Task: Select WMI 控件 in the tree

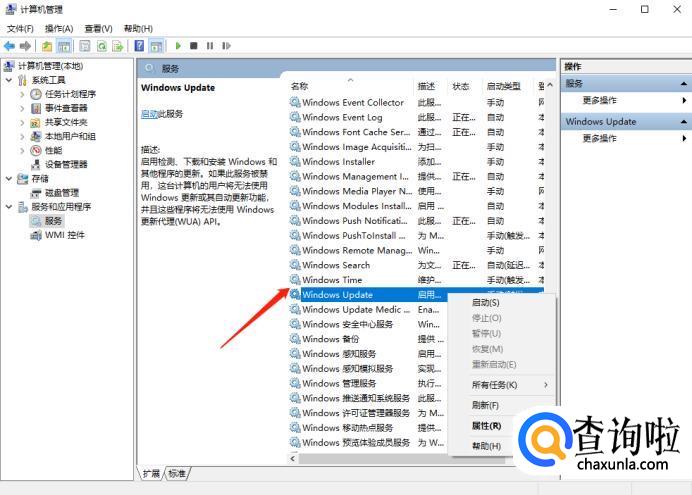Action: pos(64,235)
